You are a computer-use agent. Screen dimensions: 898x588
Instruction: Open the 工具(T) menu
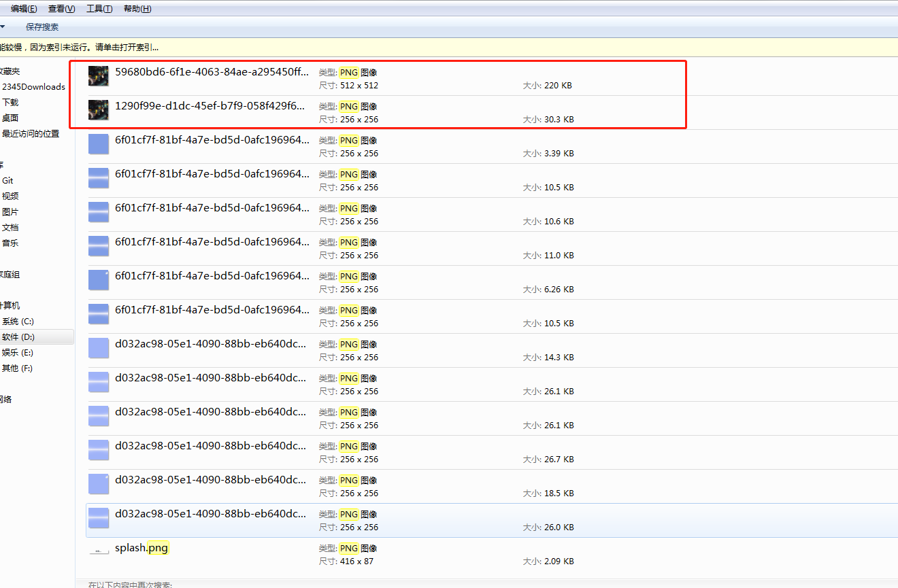[99, 9]
